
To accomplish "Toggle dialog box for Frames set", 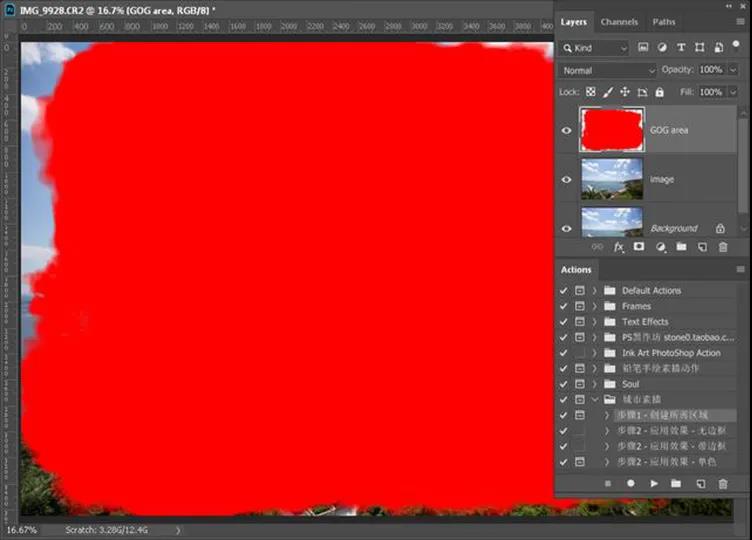I will (x=580, y=306).
